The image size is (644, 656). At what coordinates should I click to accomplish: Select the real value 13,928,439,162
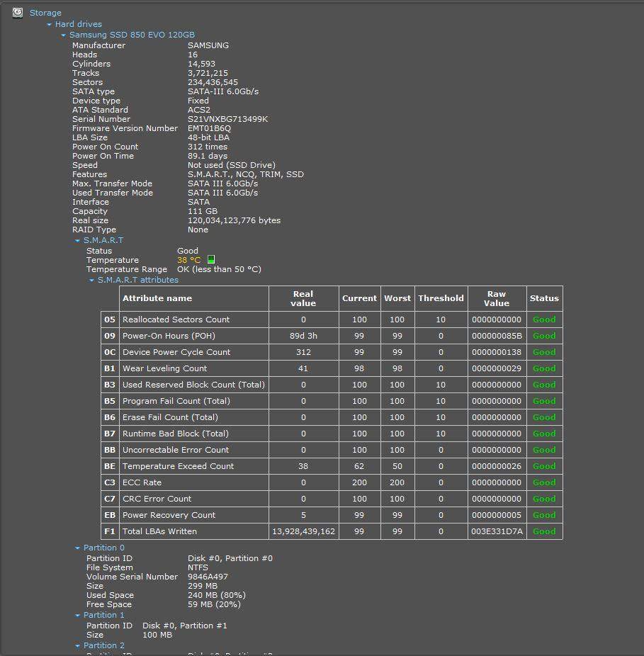pos(304,532)
